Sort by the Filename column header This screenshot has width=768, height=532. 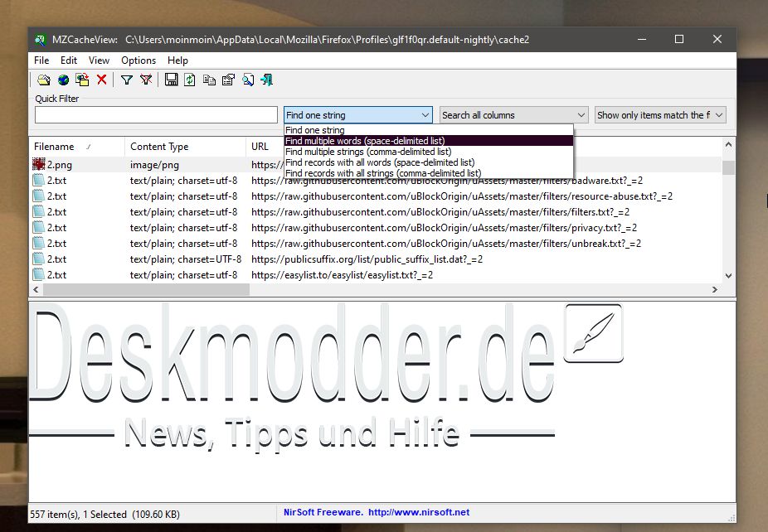[77, 147]
